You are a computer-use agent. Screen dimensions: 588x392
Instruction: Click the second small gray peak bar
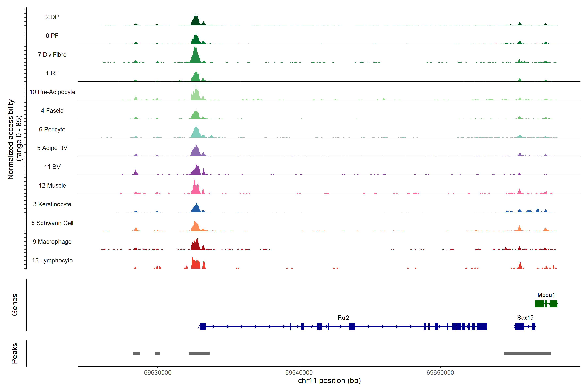[x=157, y=353]
